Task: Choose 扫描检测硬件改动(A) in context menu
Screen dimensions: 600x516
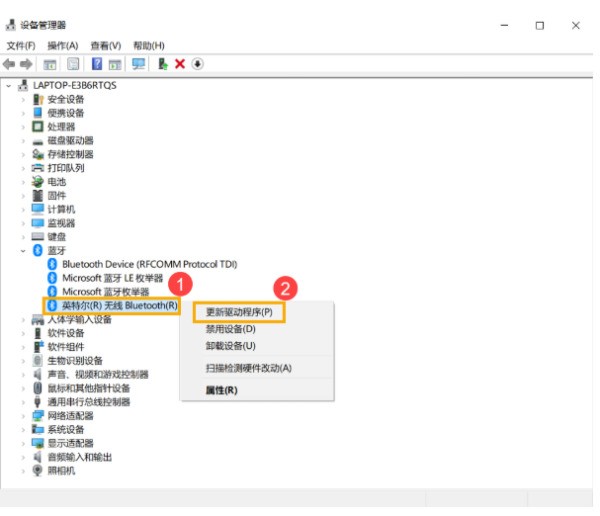Action: coord(249,368)
